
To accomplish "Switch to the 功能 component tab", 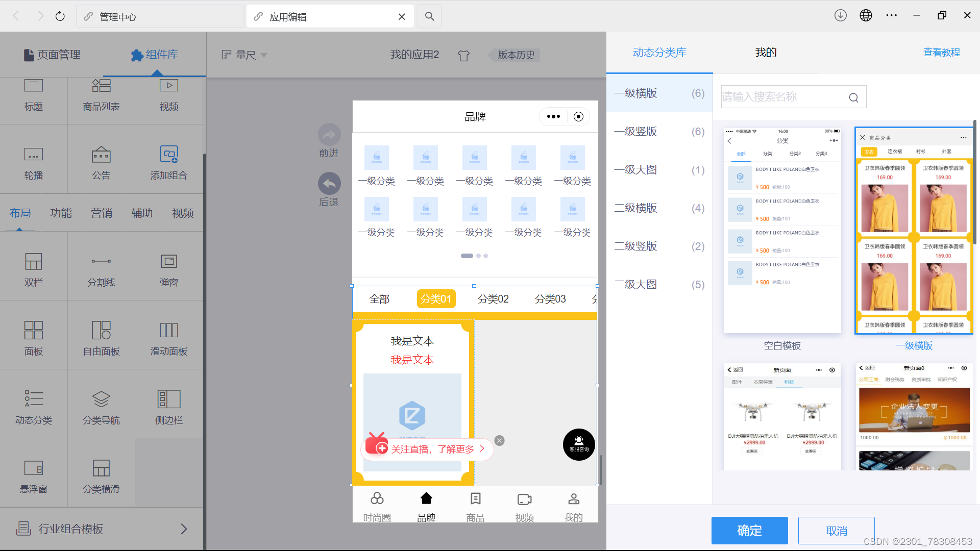I will click(x=61, y=213).
